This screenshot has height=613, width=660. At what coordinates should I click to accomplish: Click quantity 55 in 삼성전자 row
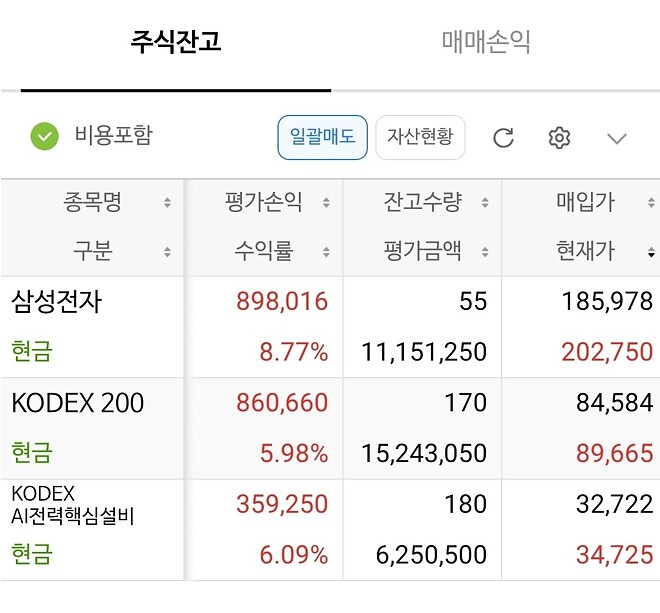[x=473, y=301]
